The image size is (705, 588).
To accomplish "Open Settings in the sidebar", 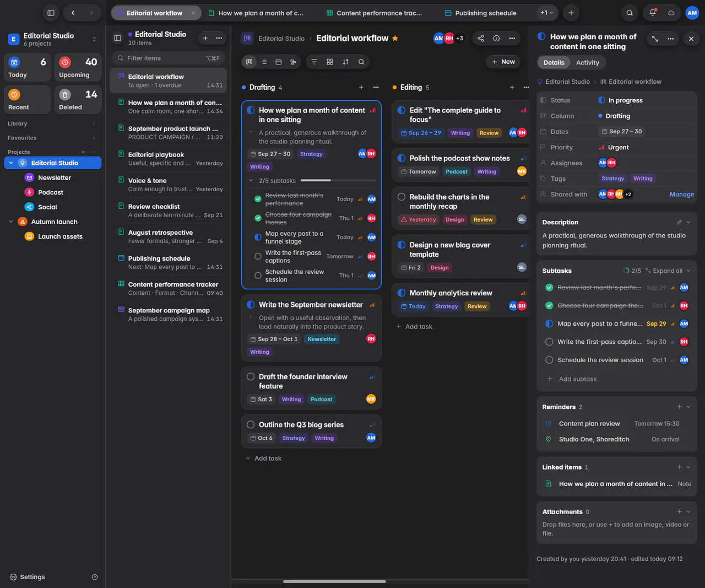I will (x=28, y=577).
